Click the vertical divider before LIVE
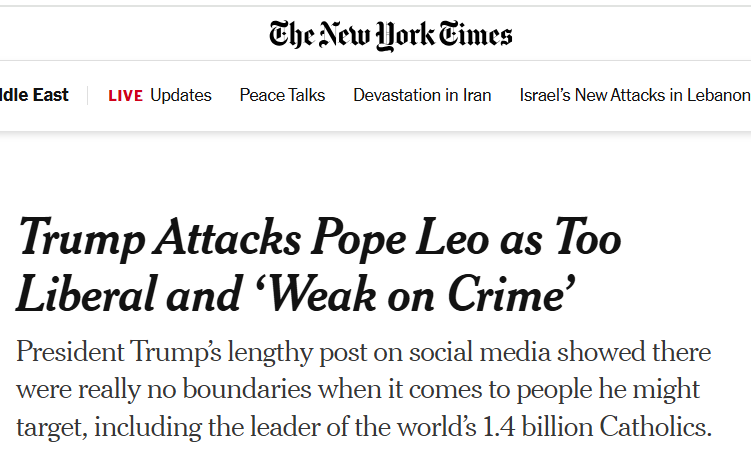The height and width of the screenshot is (473, 751). pyautogui.click(x=88, y=96)
